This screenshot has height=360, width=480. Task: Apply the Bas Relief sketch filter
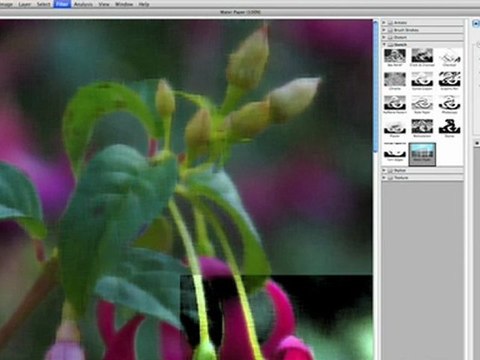(x=395, y=56)
